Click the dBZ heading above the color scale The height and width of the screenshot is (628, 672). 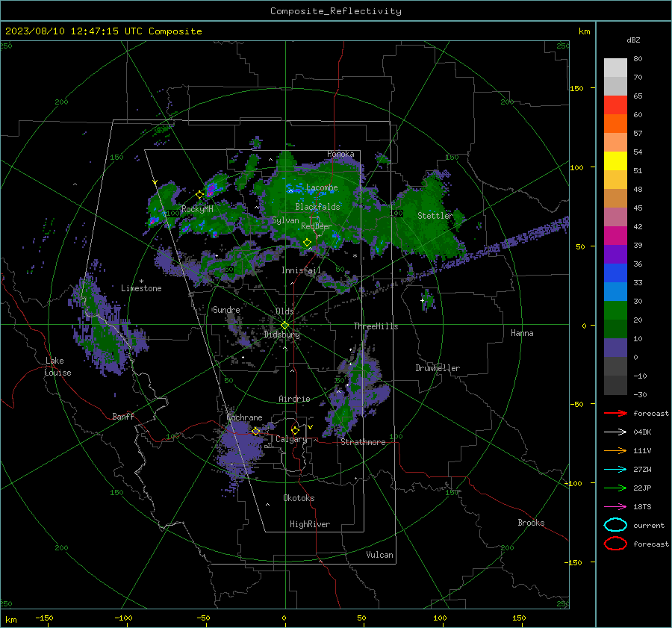click(633, 40)
